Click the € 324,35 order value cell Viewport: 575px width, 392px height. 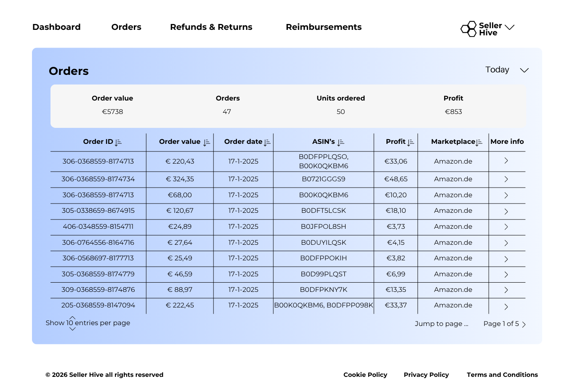click(x=180, y=179)
